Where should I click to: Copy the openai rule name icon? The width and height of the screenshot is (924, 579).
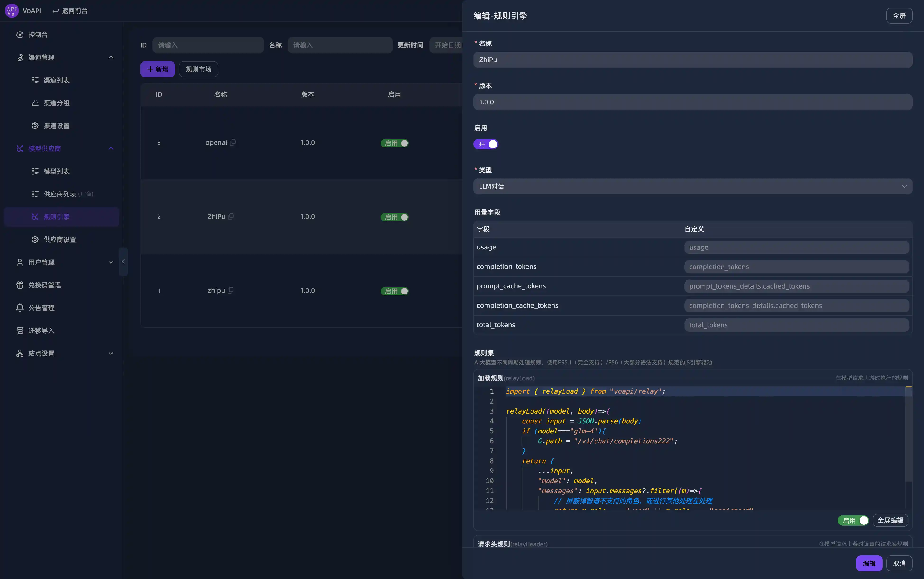pos(233,142)
